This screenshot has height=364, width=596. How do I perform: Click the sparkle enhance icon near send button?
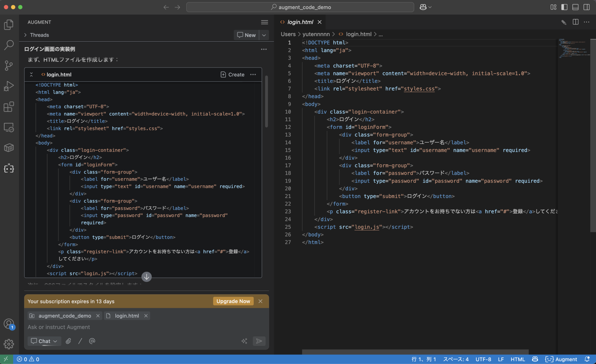(x=244, y=341)
